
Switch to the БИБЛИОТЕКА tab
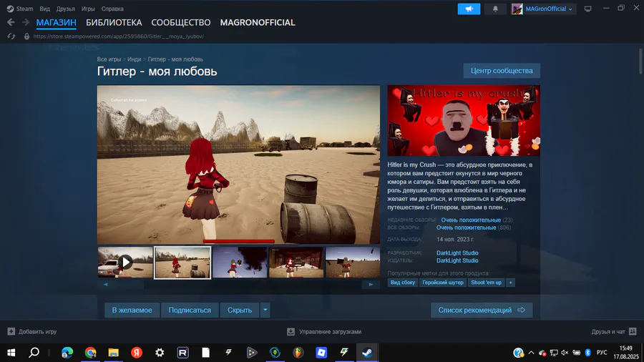pos(114,23)
